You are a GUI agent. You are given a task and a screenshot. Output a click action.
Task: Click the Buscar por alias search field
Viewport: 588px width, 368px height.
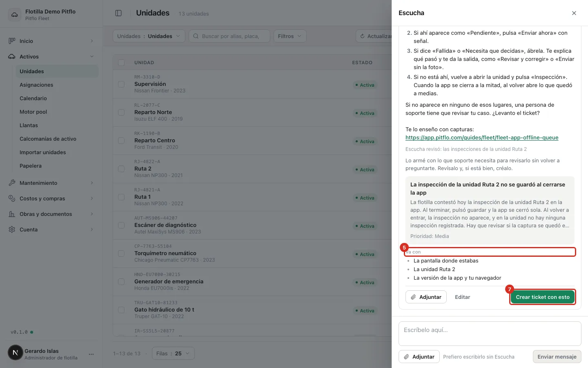(x=229, y=36)
